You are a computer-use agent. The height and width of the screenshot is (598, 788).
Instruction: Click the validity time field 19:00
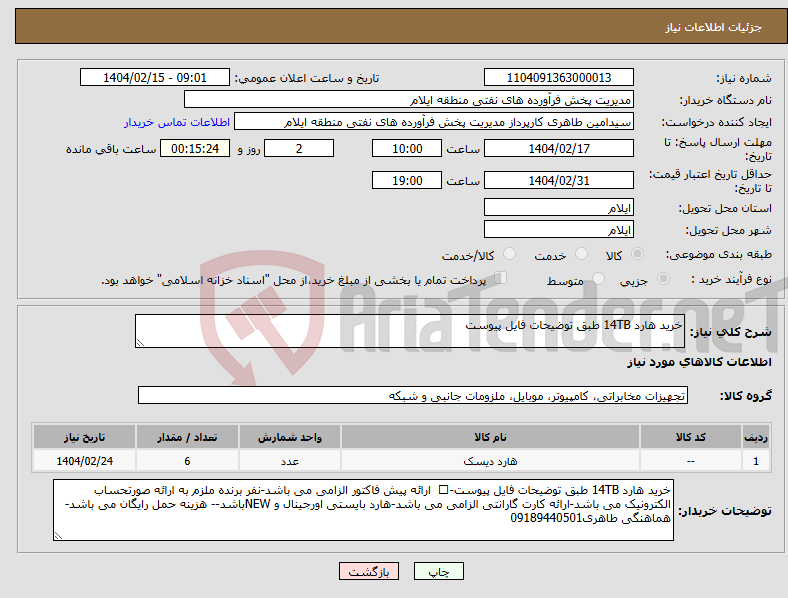(407, 180)
